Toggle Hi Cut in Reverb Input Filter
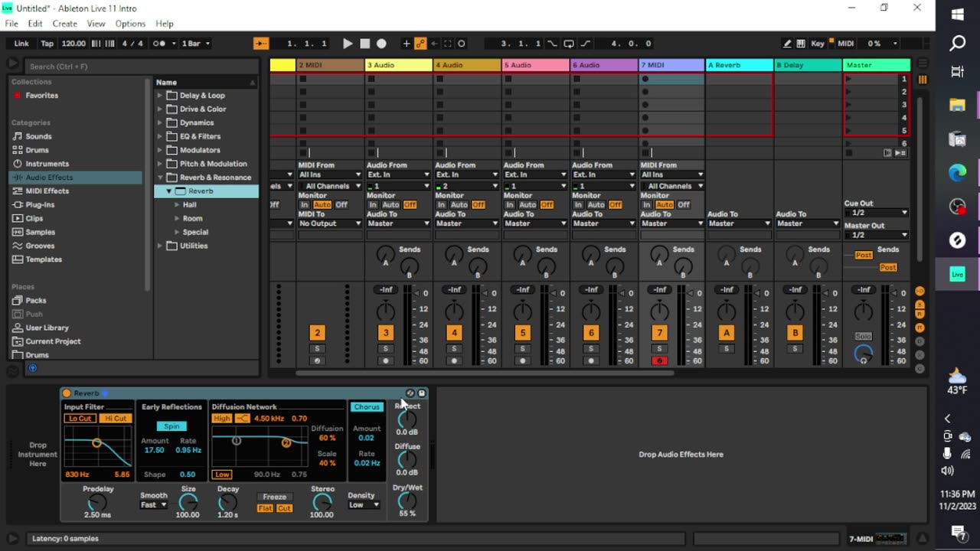 (116, 419)
